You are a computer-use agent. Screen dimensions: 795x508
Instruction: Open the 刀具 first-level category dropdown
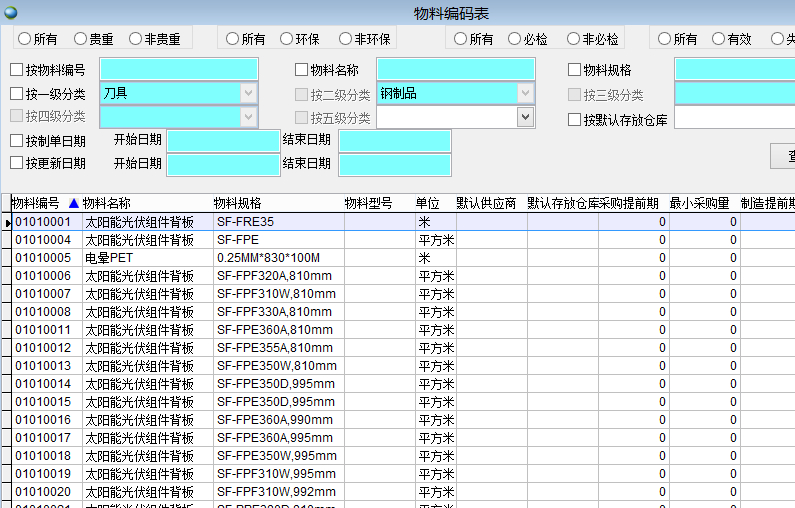249,93
